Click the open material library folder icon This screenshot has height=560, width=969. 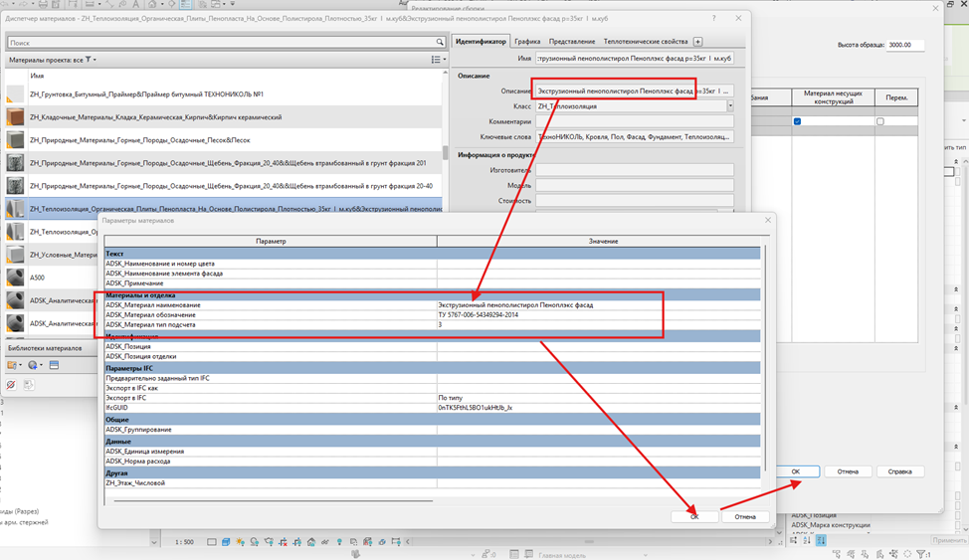14,365
